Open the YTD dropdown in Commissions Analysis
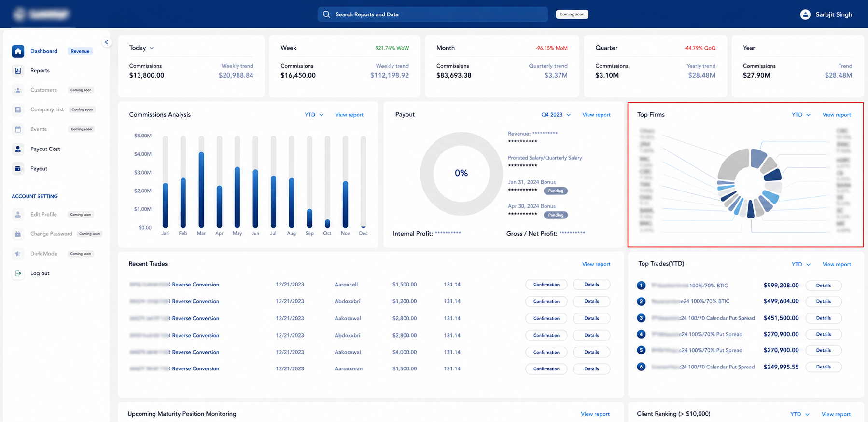Viewport: 868px width, 422px height. (314, 115)
